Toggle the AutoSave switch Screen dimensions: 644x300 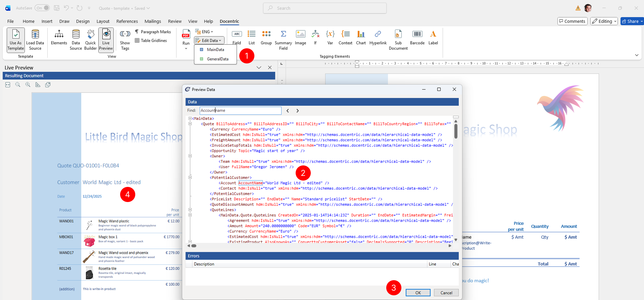click(x=42, y=8)
